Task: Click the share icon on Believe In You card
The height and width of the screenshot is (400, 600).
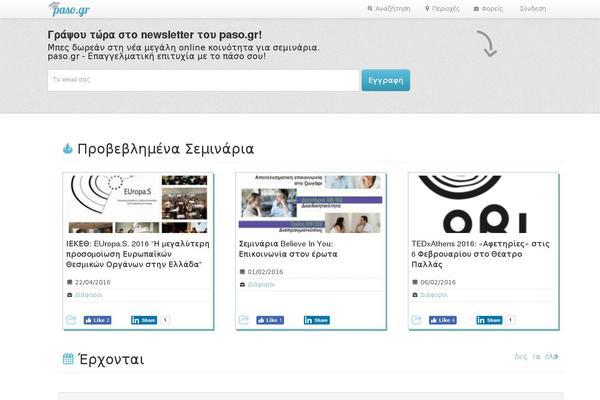Action: 244,320
